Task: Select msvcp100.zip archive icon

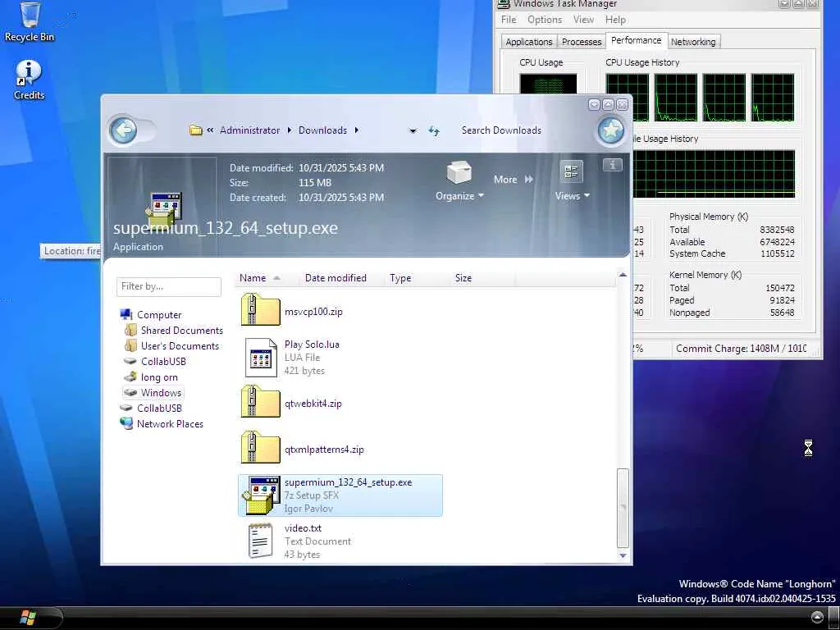Action: click(260, 309)
